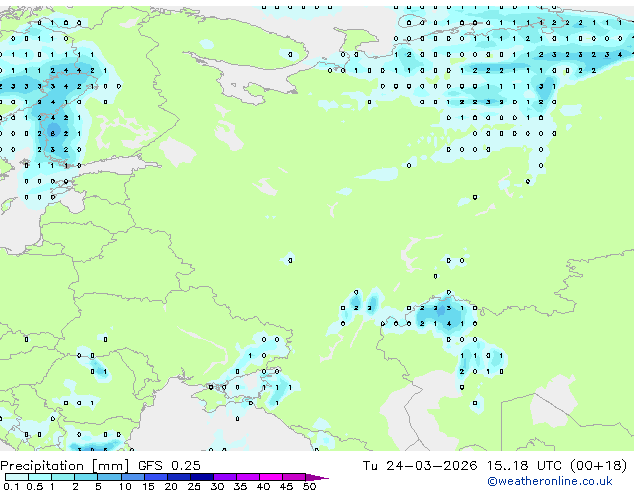
Task: Click the '35' legend scale label
Action: point(240,486)
